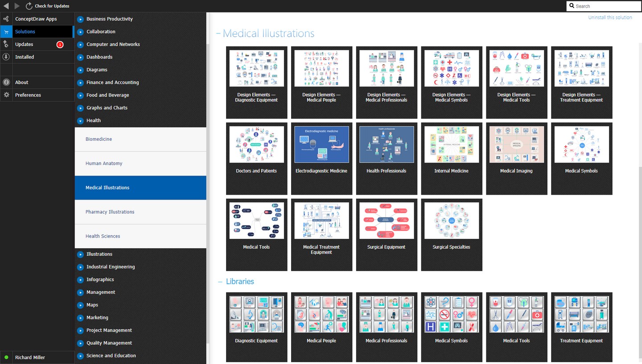
Task: Open Design Elements Medical Professionals sample
Action: tap(387, 82)
